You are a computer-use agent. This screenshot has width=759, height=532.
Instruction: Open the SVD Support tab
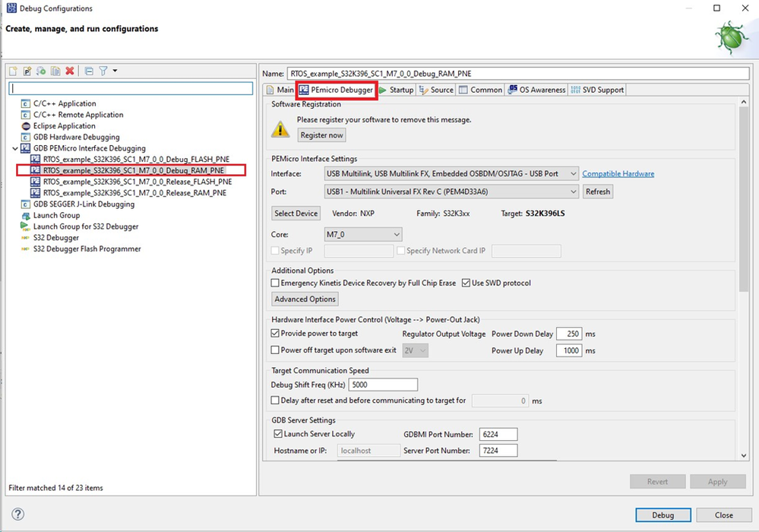597,90
